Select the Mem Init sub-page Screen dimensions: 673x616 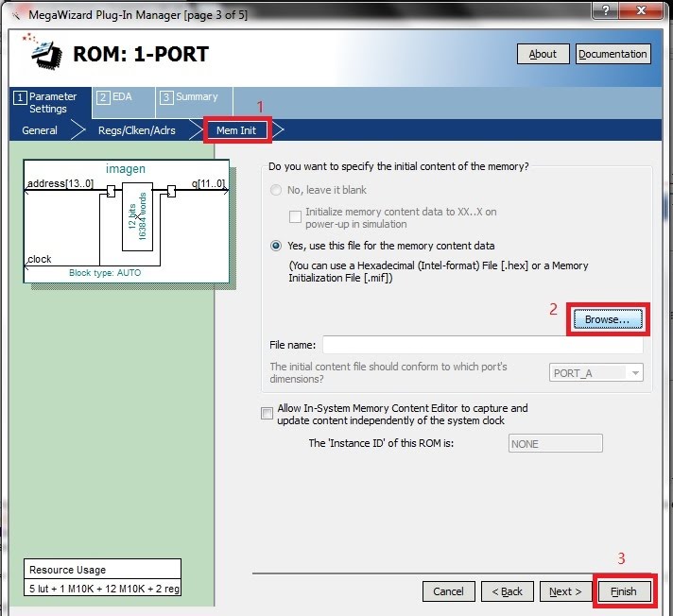[236, 130]
